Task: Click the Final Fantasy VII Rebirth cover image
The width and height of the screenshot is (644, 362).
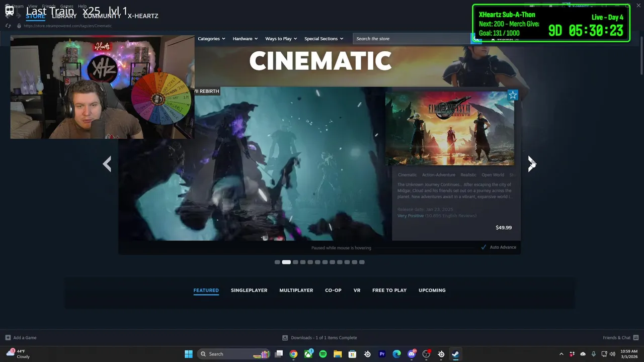Action: (x=450, y=128)
